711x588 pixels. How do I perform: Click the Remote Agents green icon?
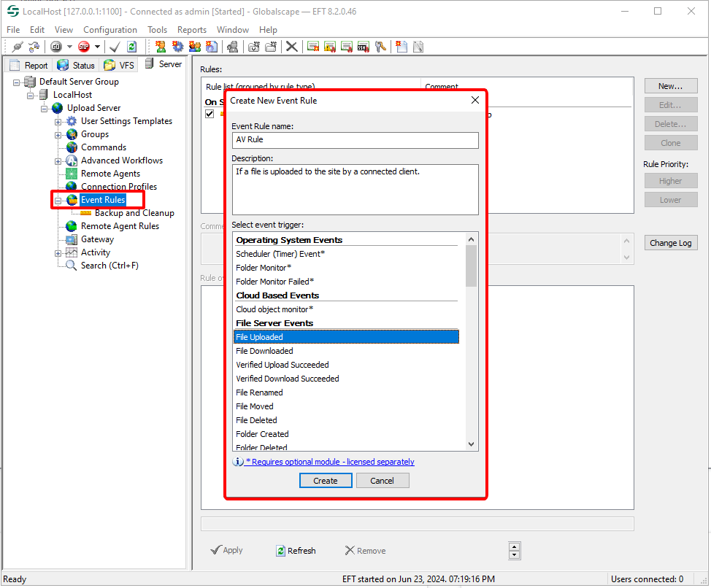pos(72,174)
